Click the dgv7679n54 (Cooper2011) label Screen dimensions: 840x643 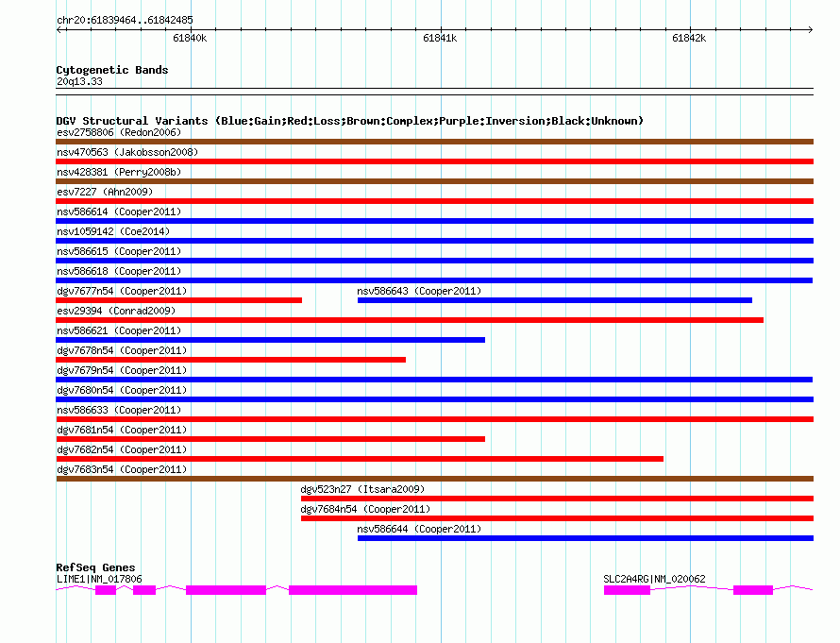coord(122,370)
